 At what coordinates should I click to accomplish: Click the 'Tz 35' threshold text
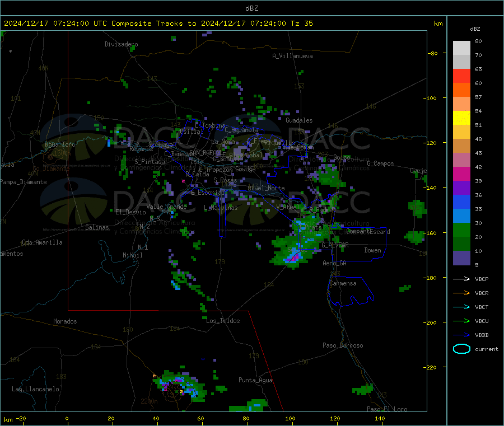(x=301, y=24)
